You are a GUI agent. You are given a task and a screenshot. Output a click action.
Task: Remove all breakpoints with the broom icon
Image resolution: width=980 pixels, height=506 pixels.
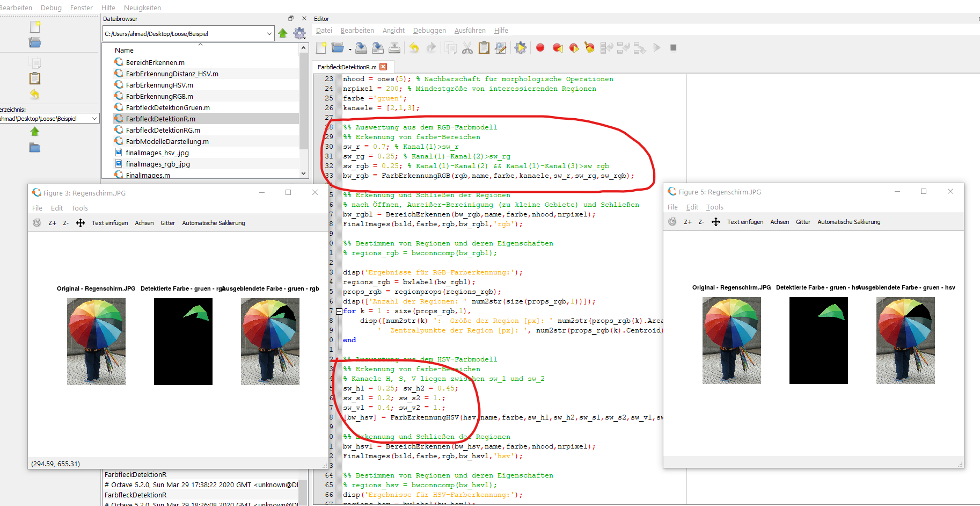tap(589, 48)
